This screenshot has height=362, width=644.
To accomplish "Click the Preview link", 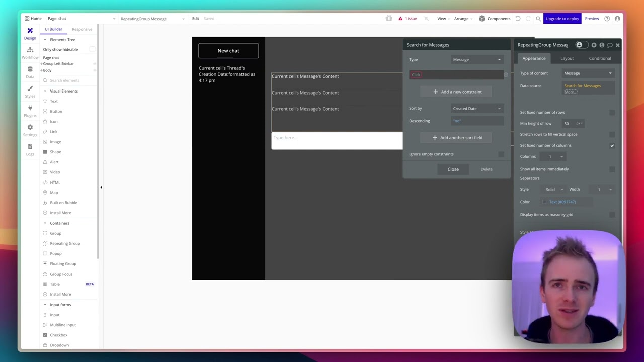I will point(592,19).
